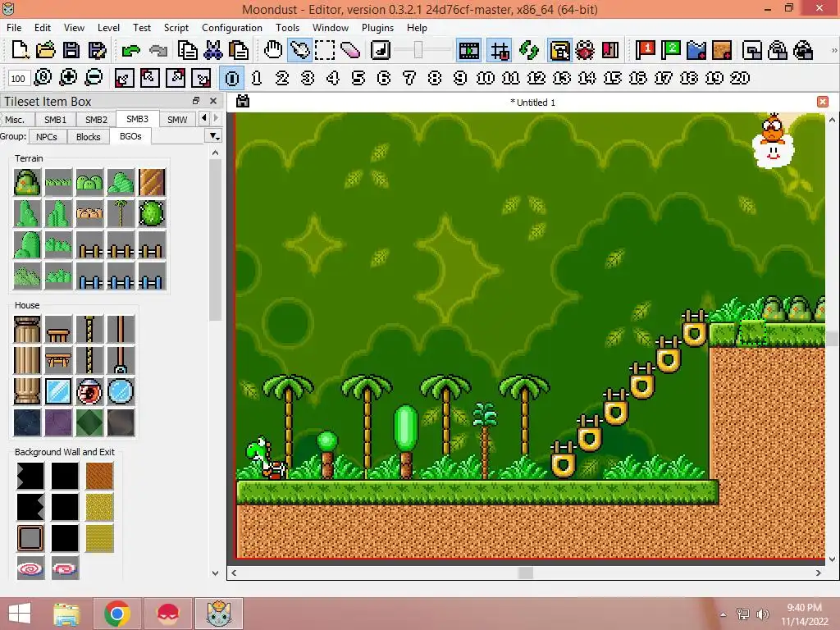Switch to section 5
The height and width of the screenshot is (630, 840).
(358, 78)
